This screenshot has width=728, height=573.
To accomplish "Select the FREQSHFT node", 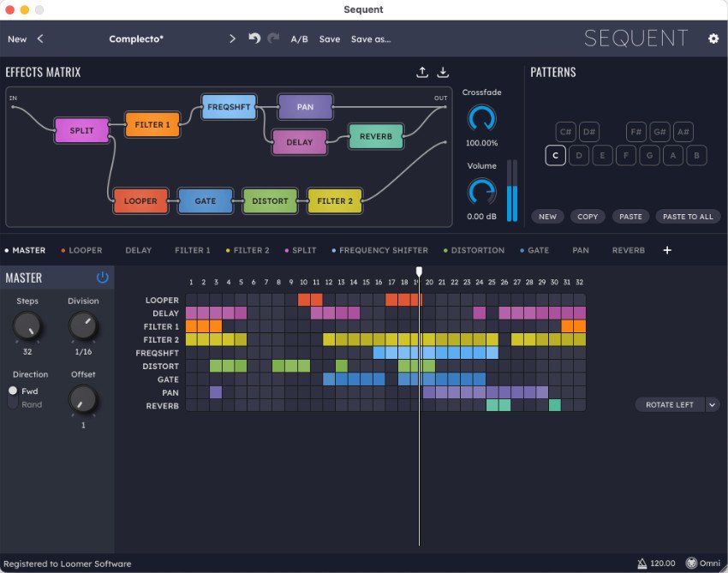I will pyautogui.click(x=229, y=107).
